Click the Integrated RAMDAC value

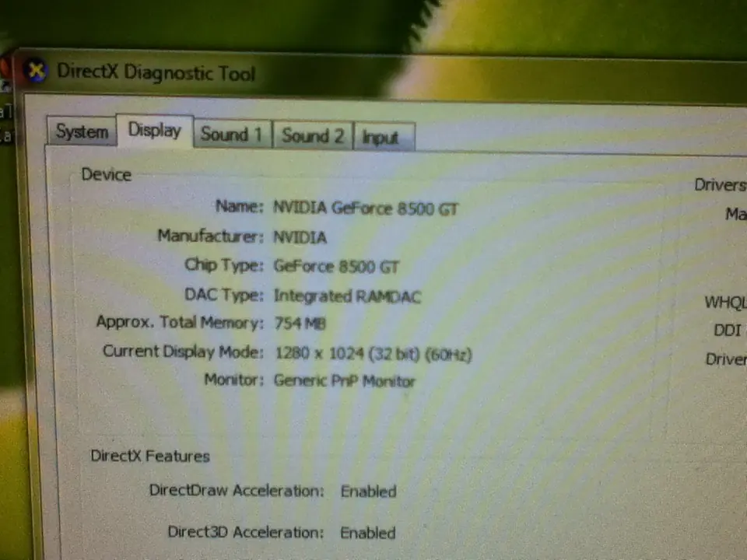point(347,296)
